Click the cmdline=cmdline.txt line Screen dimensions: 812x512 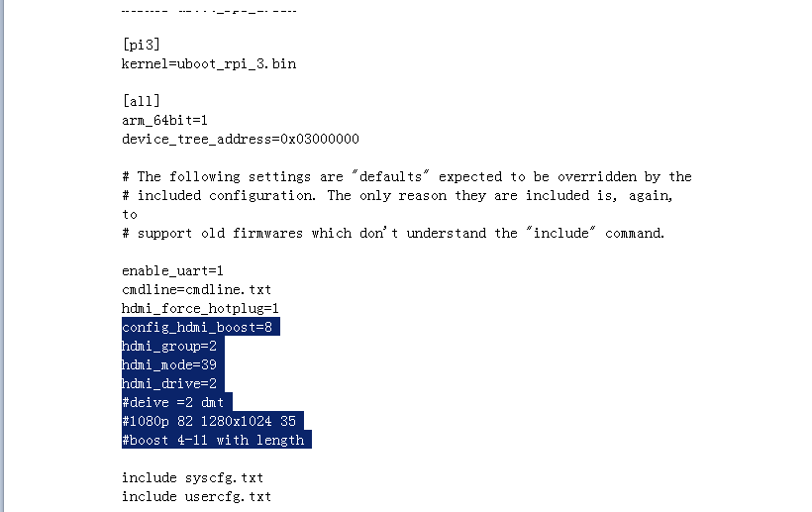pos(196,289)
